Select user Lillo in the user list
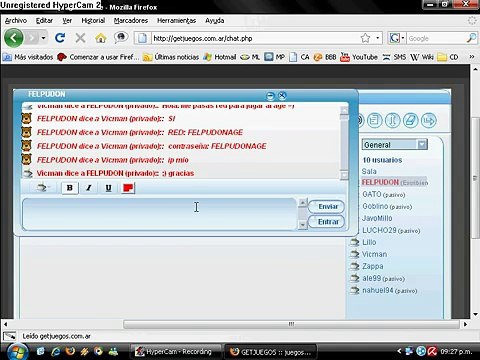The height and width of the screenshot is (360, 480). point(363,242)
